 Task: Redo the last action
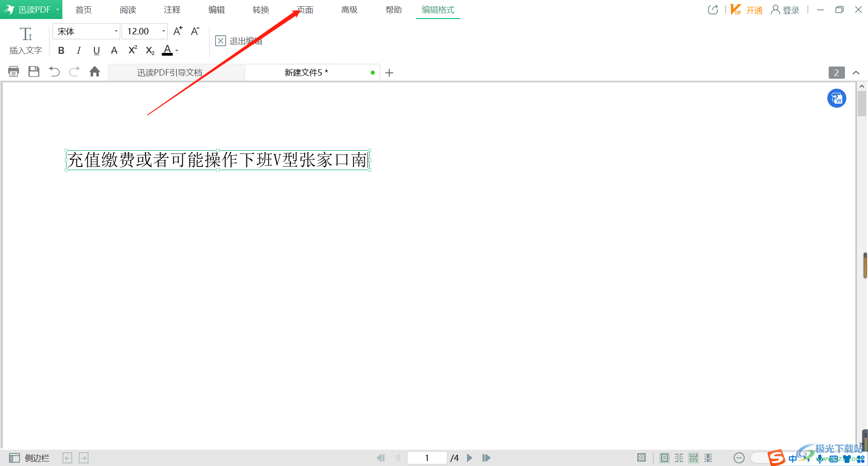pyautogui.click(x=75, y=71)
